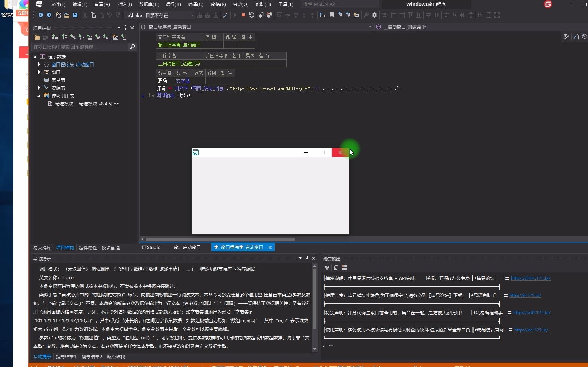588x367 pixels.
Task: Clear all breakpoints with the red X balls icon
Action: pyautogui.click(x=269, y=15)
